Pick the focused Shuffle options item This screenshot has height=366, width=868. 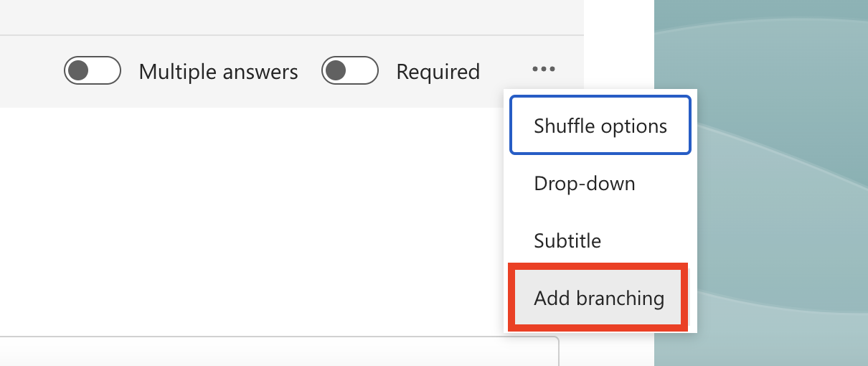coord(600,126)
